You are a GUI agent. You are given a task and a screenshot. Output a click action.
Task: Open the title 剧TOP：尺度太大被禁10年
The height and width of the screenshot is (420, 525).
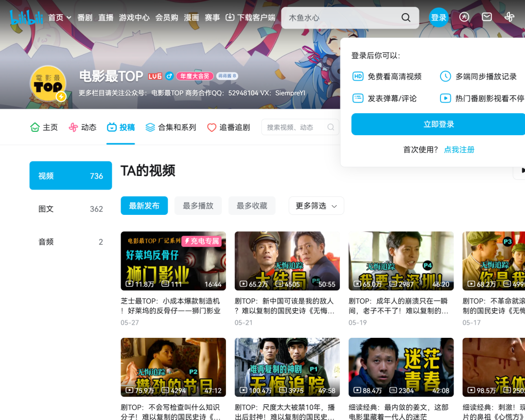pos(284,412)
